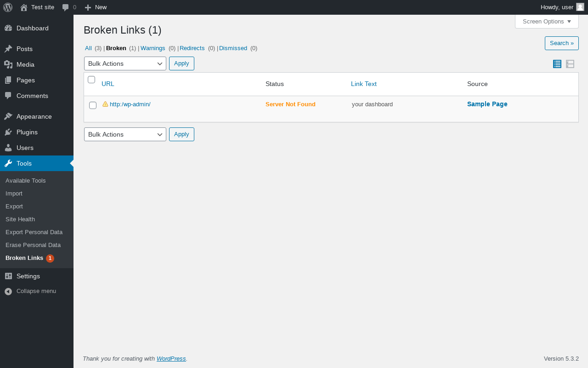
Task: Open the Pages menu label
Action: [x=26, y=80]
